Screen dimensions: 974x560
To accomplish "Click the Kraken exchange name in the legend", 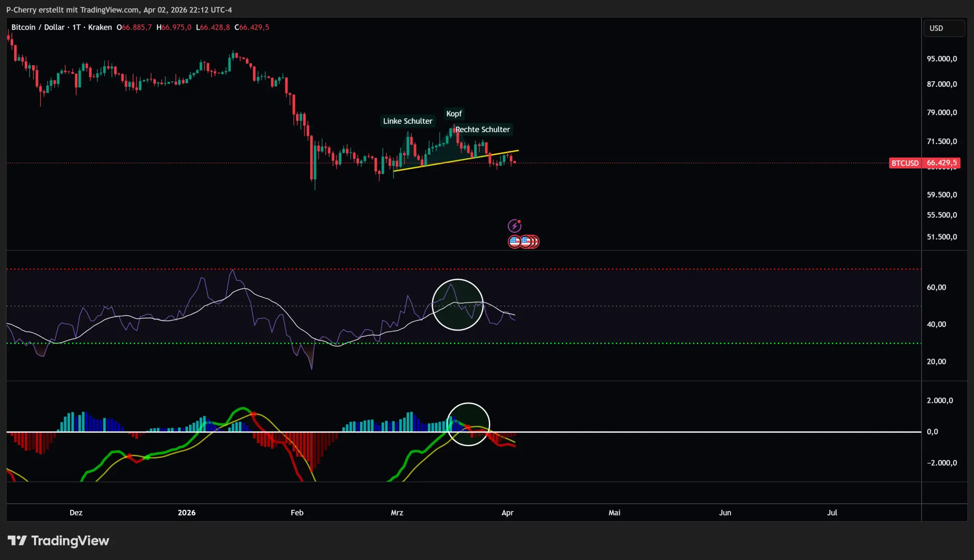I will (x=100, y=27).
